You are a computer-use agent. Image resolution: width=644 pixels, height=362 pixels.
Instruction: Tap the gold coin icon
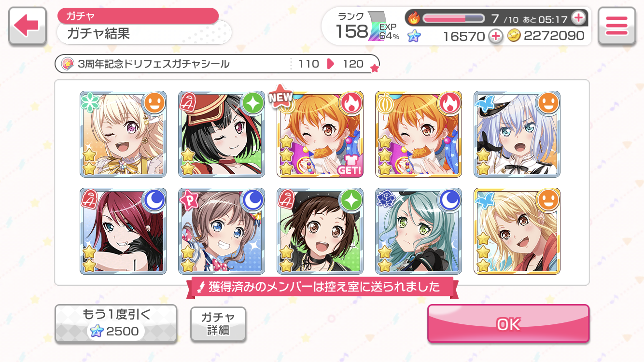pyautogui.click(x=514, y=36)
